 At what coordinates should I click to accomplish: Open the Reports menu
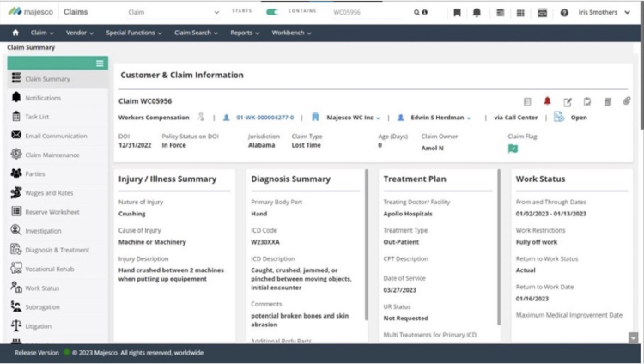245,33
